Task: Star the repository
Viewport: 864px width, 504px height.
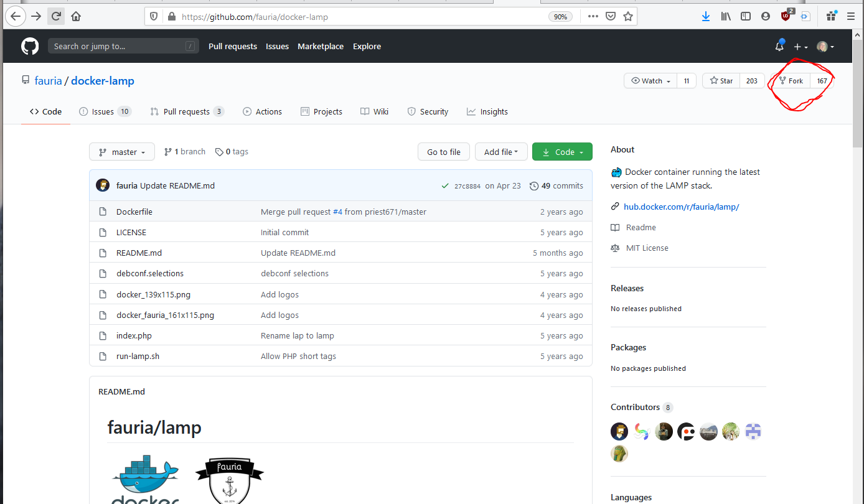Action: 721,81
